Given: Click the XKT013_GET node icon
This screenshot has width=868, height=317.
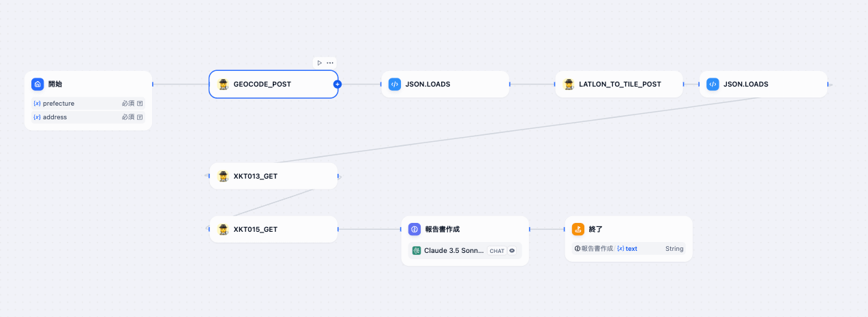Looking at the screenshot, I should (223, 176).
